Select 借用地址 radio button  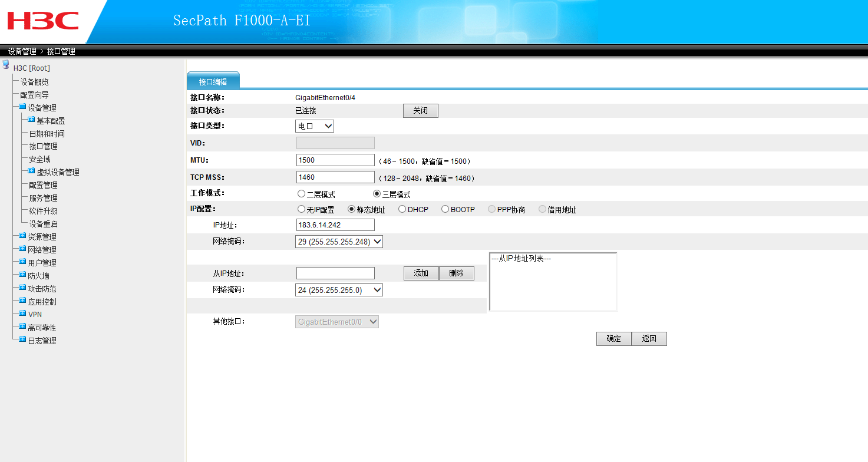(543, 209)
